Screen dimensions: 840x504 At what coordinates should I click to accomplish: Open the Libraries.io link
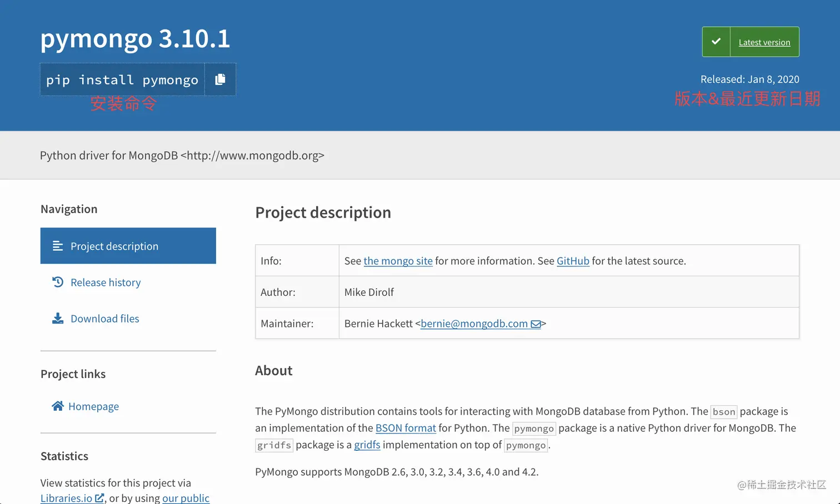point(66,498)
